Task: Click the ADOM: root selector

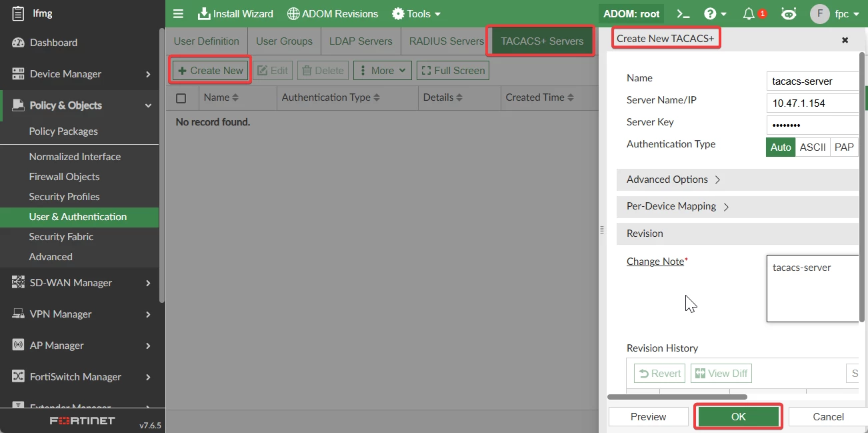Action: click(631, 13)
